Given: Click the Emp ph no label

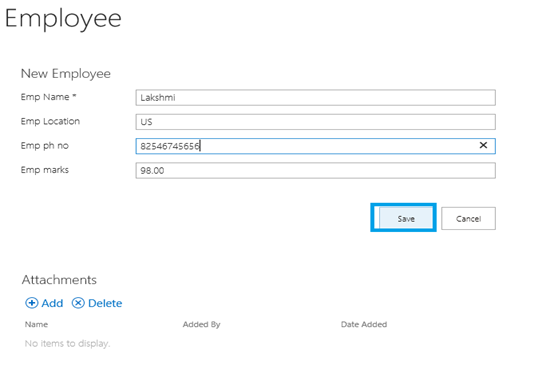Looking at the screenshot, I should 45,146.
